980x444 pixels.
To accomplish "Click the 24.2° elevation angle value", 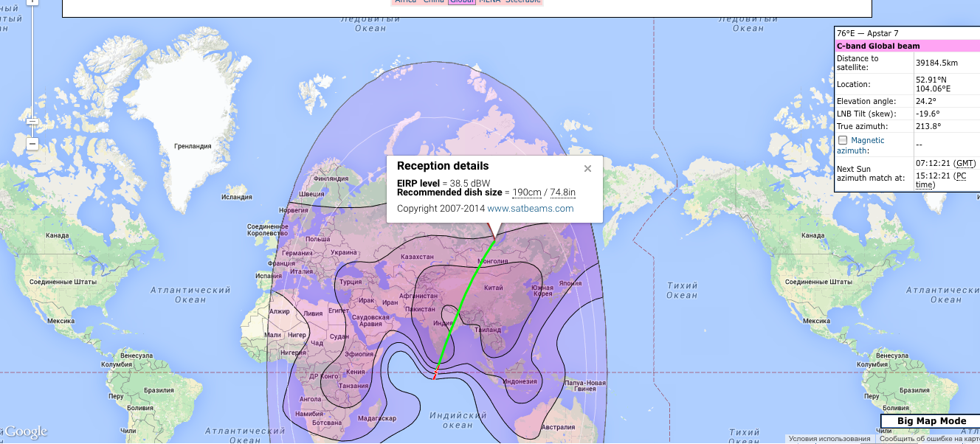I will click(926, 101).
